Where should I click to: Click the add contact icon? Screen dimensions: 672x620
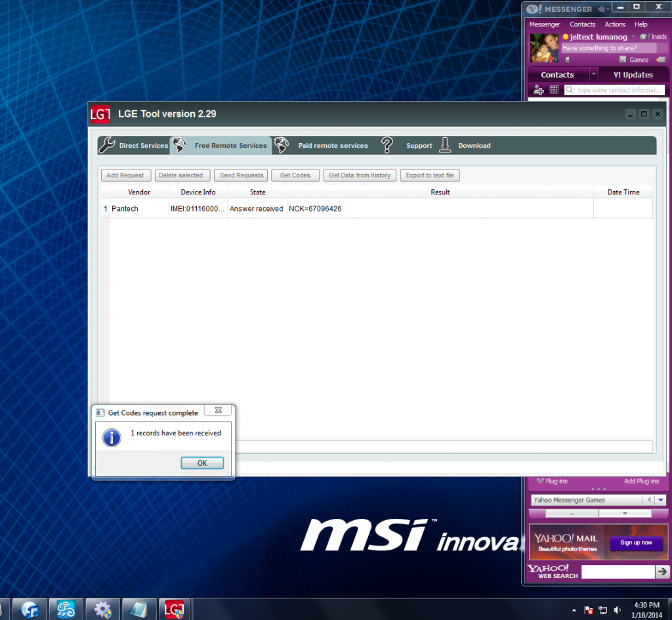coord(539,90)
